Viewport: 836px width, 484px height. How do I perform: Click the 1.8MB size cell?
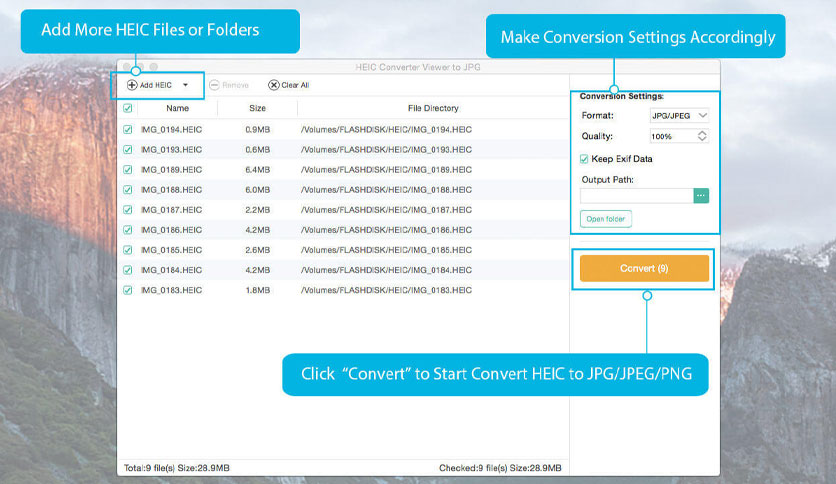(258, 290)
